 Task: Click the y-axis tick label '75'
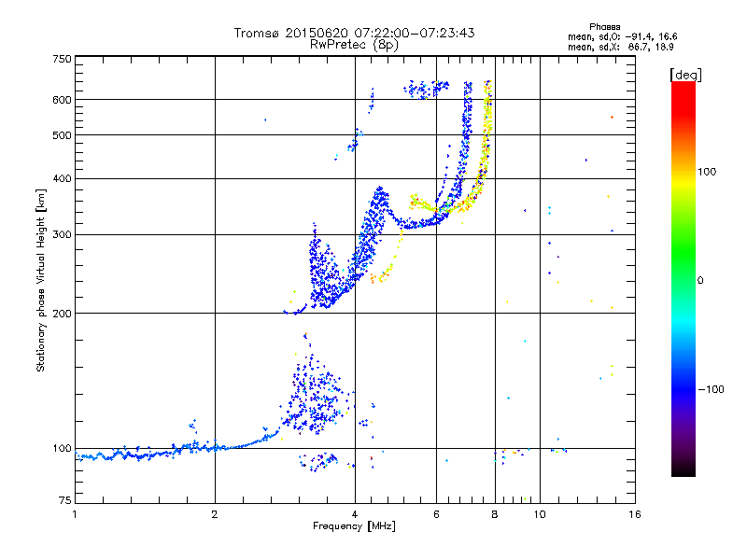(x=65, y=500)
